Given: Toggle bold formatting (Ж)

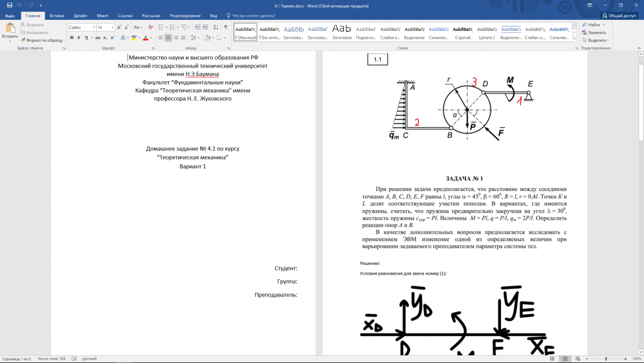Looking at the screenshot, I should tap(71, 38).
